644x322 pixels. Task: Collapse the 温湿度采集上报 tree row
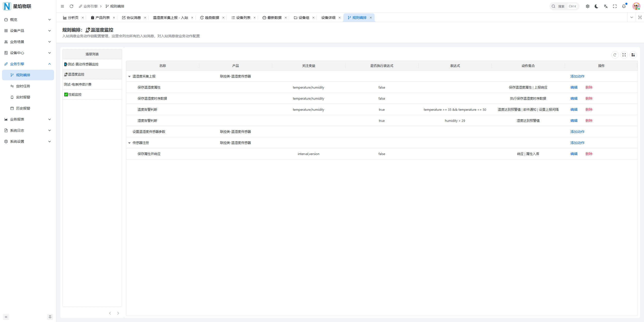[x=129, y=77]
